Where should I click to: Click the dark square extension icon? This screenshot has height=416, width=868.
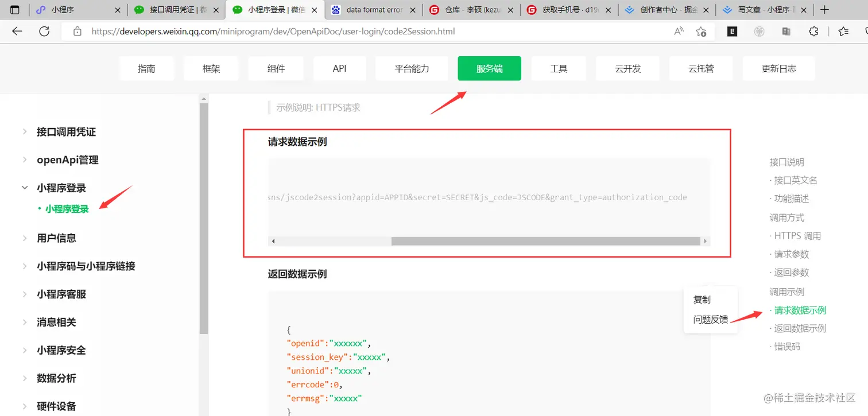point(732,32)
